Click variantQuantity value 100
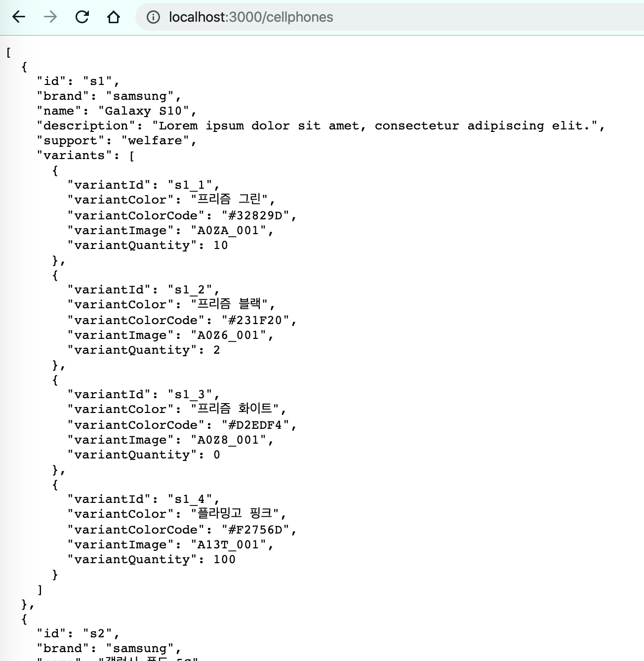The image size is (644, 661). pyautogui.click(x=225, y=559)
